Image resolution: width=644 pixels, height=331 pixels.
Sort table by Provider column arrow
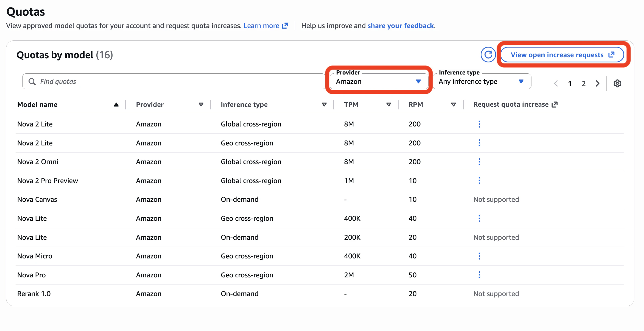[x=201, y=104]
